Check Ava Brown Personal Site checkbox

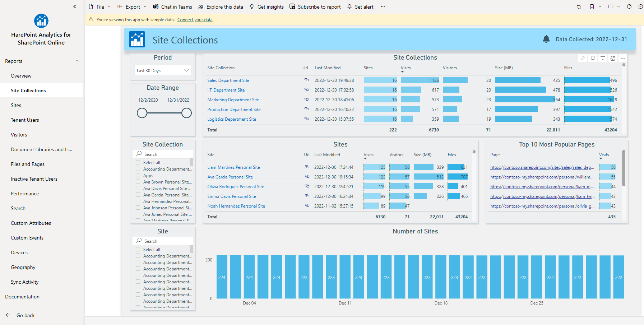tap(138, 182)
